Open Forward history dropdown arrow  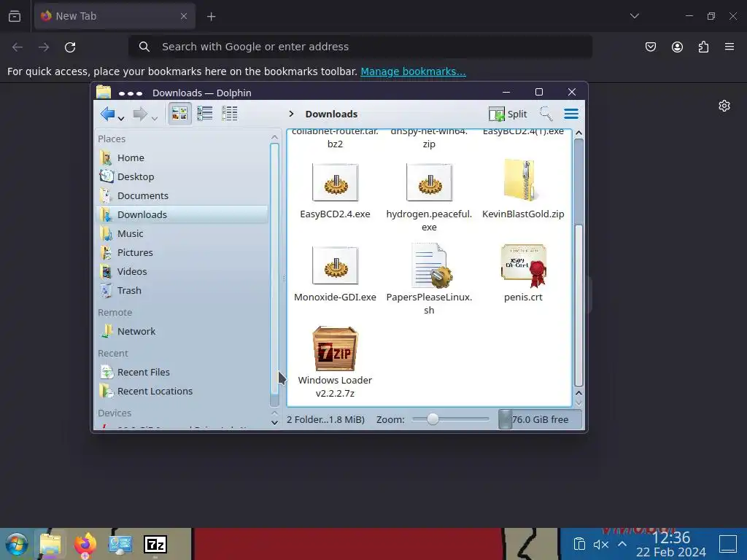155,118
